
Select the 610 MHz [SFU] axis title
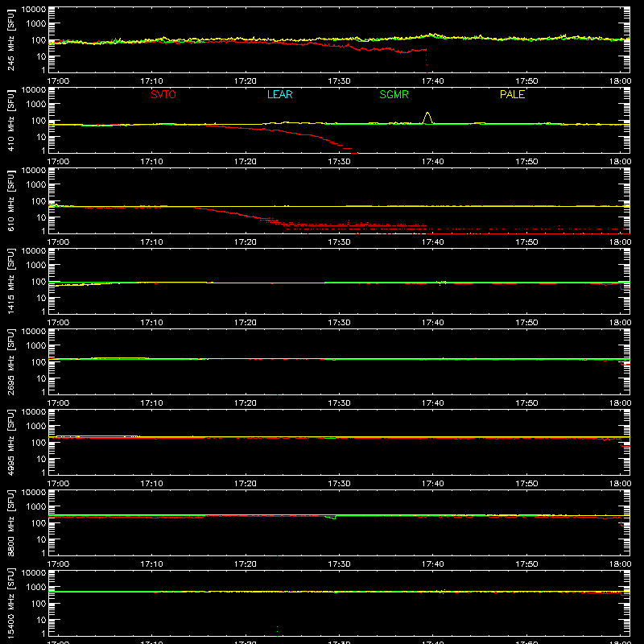point(10,200)
